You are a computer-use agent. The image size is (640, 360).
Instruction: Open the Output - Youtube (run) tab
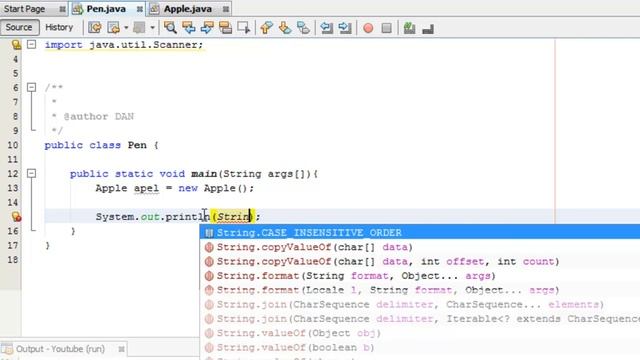coord(60,349)
